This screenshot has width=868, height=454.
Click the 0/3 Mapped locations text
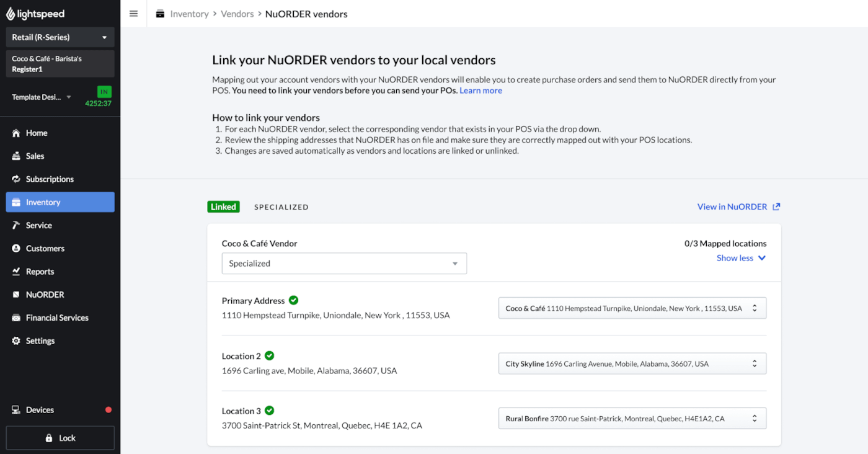(725, 244)
